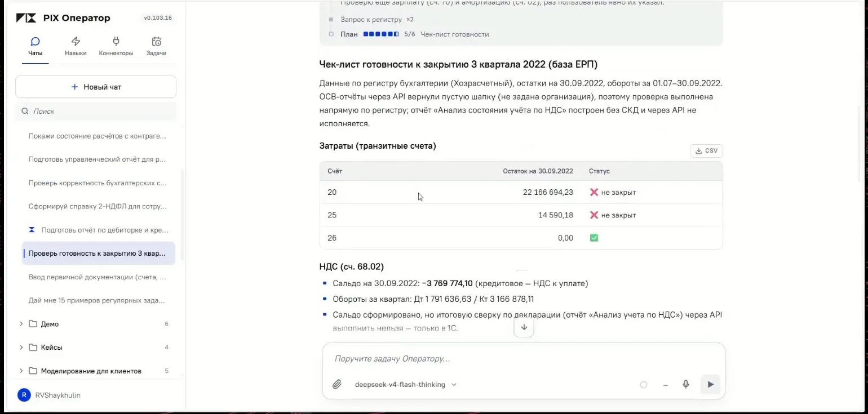Attach a file with the paperclip icon
The height and width of the screenshot is (414, 868).
pos(336,385)
